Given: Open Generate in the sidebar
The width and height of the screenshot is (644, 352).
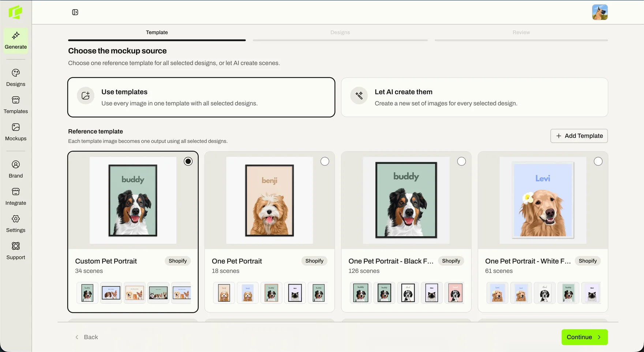Looking at the screenshot, I should 16,41.
